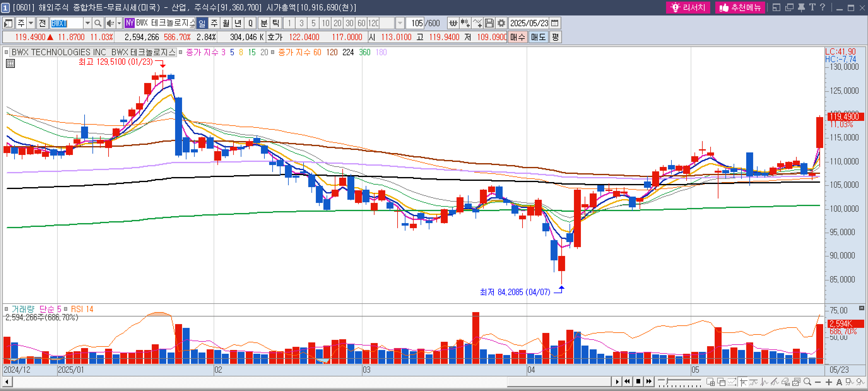The image size is (868, 391).
Task: Click the 매도 sell button
Action: point(538,37)
